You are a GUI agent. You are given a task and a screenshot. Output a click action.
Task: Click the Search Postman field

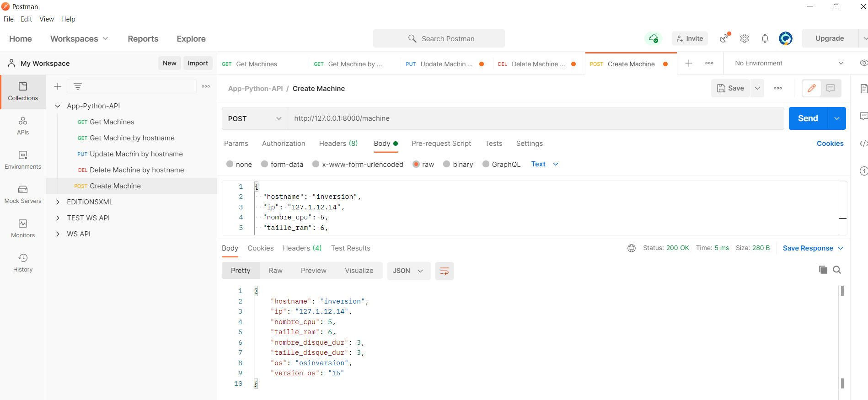point(439,39)
